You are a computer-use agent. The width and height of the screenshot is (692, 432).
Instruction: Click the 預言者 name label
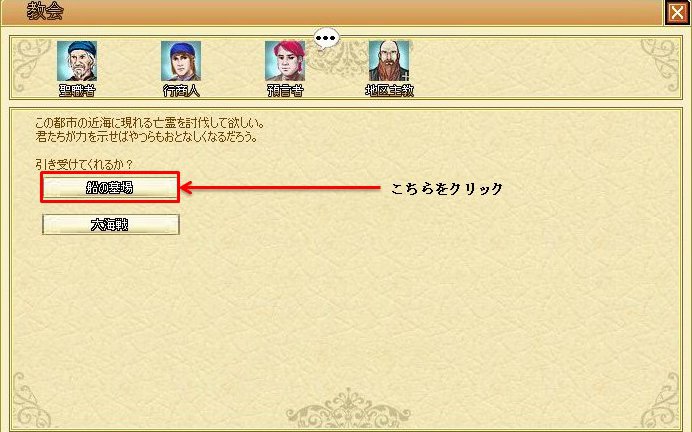click(286, 90)
